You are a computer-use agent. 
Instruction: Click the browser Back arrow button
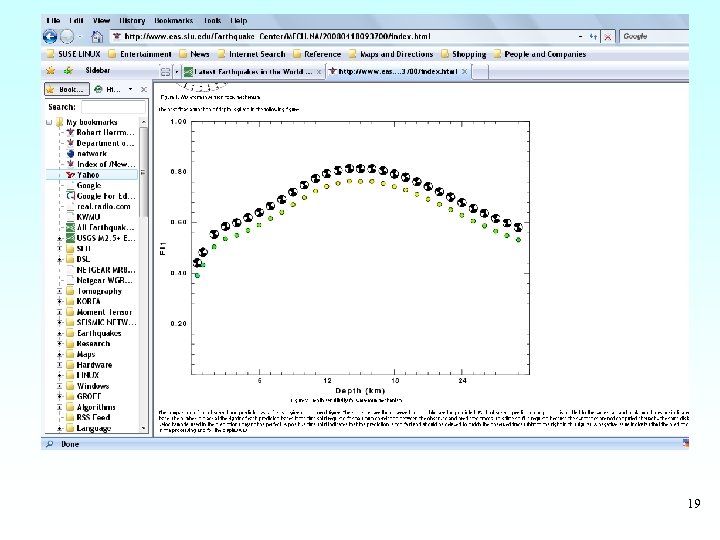point(51,36)
